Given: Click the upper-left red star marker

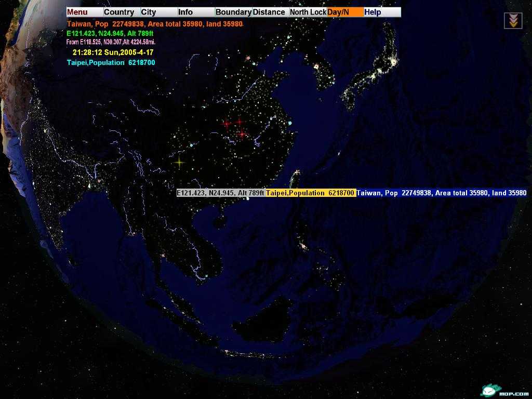Looking at the screenshot, I should click(x=227, y=124).
